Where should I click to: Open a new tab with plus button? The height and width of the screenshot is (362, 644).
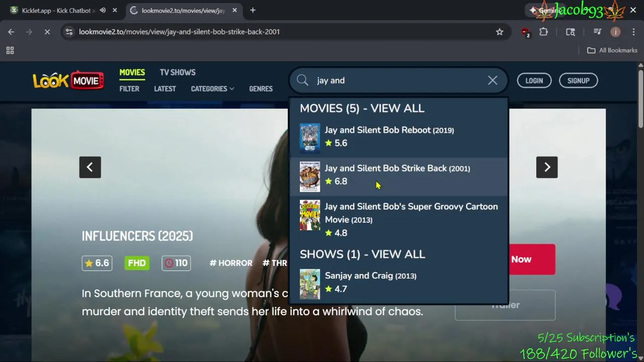click(x=253, y=10)
